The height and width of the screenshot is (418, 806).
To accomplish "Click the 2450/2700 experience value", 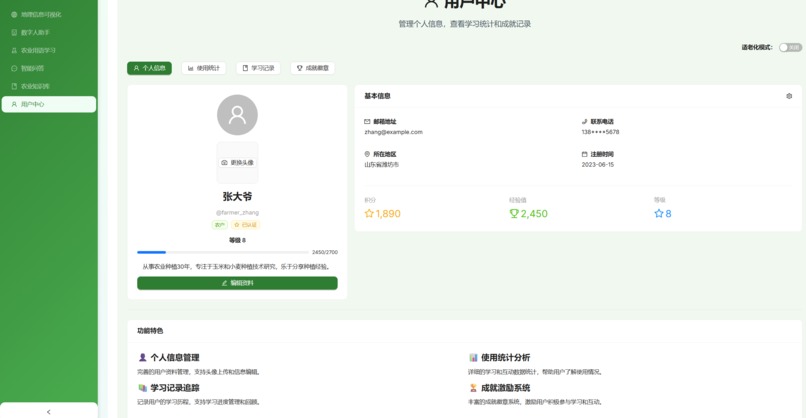I will 325,252.
